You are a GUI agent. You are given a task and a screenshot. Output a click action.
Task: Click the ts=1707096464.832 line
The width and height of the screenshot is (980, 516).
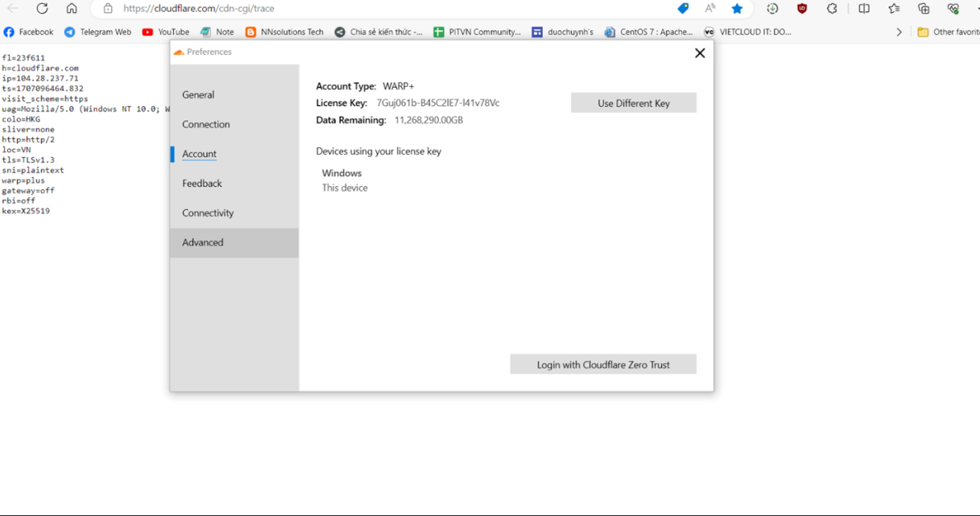tap(43, 89)
